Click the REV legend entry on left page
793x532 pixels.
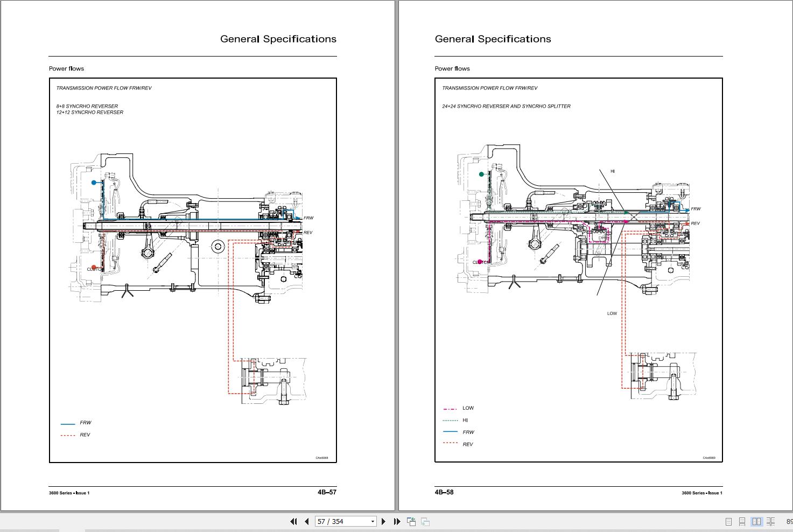(x=75, y=435)
